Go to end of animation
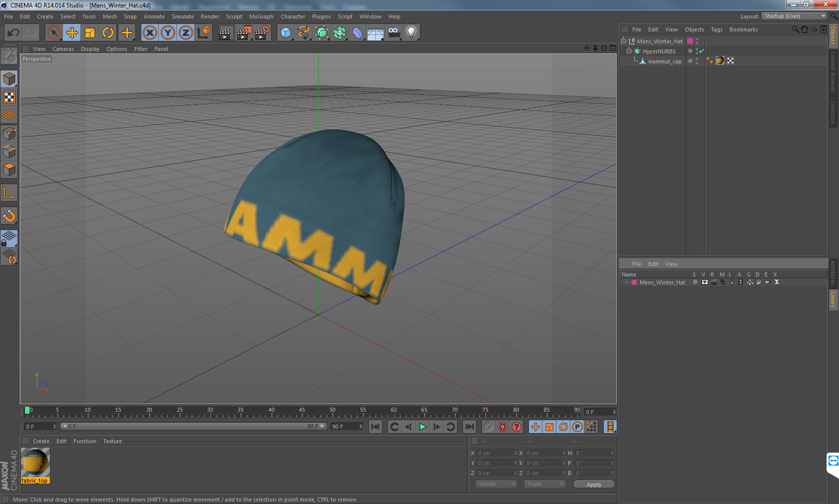The width and height of the screenshot is (839, 504). pos(469,427)
